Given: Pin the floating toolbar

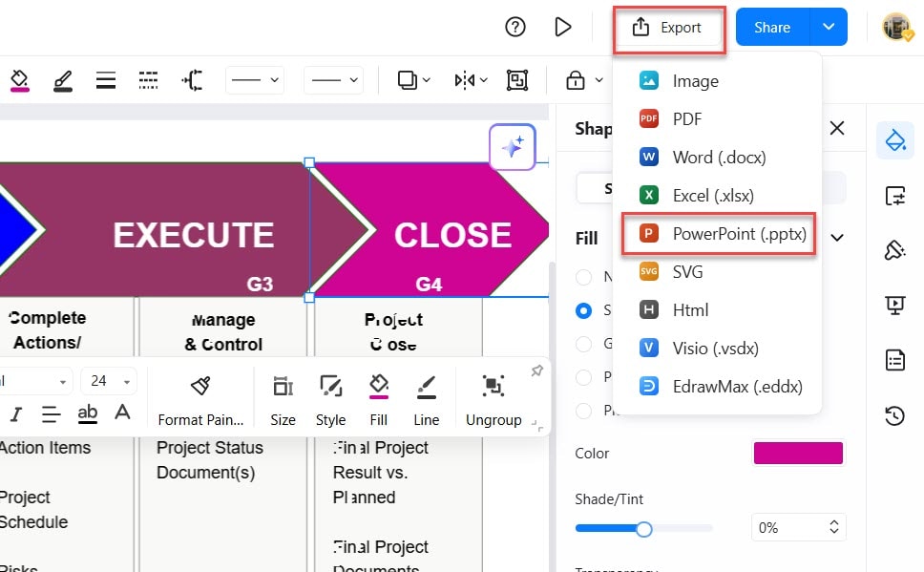Looking at the screenshot, I should click(536, 371).
